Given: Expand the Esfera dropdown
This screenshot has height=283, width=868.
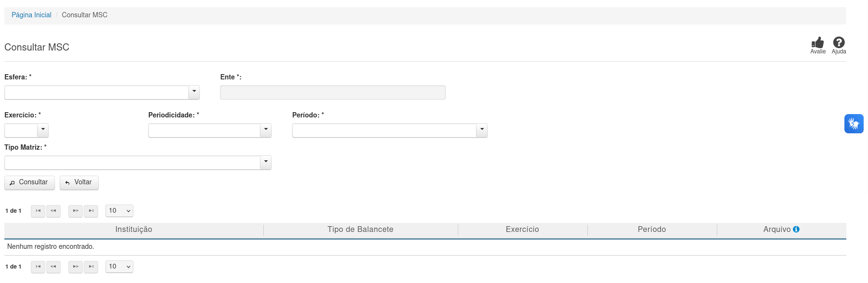Looking at the screenshot, I should pos(194,92).
